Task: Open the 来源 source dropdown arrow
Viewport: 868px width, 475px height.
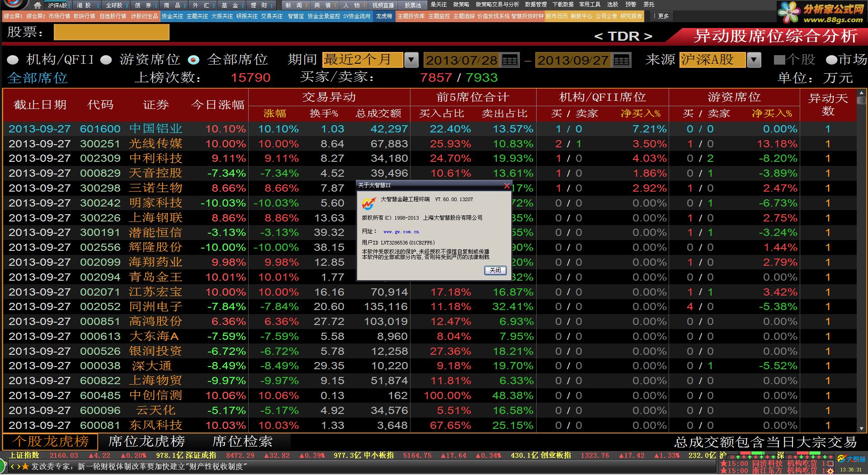Action: (754, 60)
